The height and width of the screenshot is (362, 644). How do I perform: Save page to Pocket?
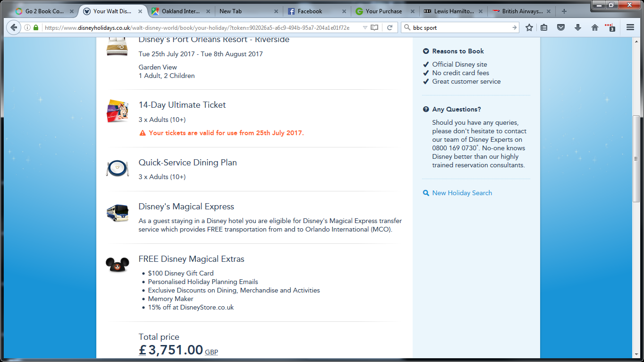561,27
